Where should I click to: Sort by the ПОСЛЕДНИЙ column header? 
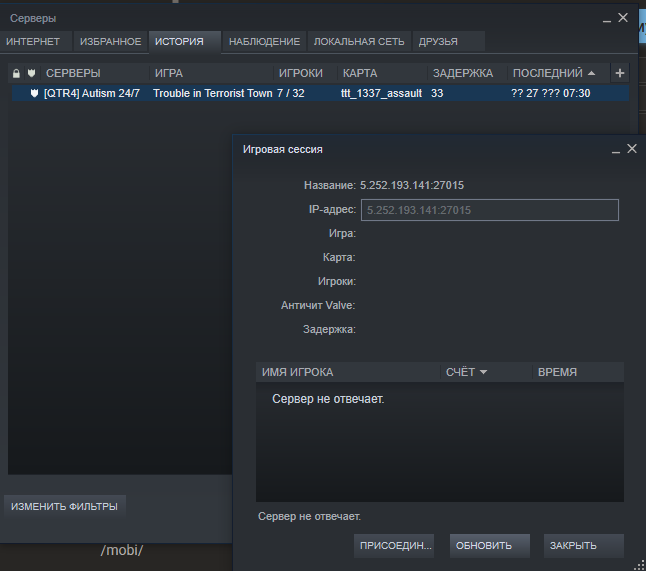pyautogui.click(x=558, y=73)
